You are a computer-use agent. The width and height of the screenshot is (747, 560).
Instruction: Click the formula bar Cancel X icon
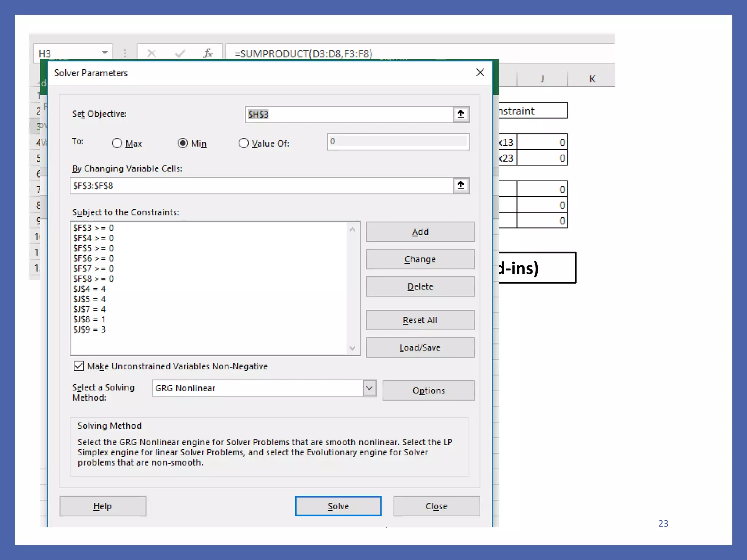coord(151,54)
